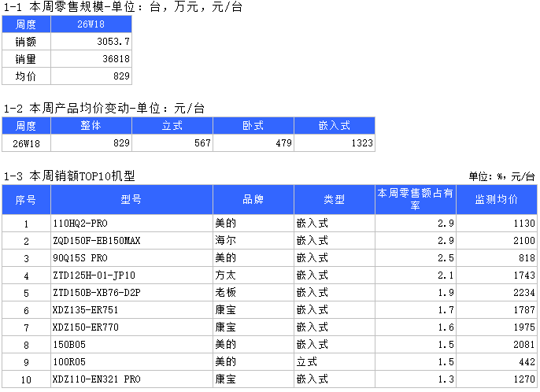Click heading 1-1 本周零售规模
Screen dimensions: 540x392
pyautogui.click(x=123, y=7)
